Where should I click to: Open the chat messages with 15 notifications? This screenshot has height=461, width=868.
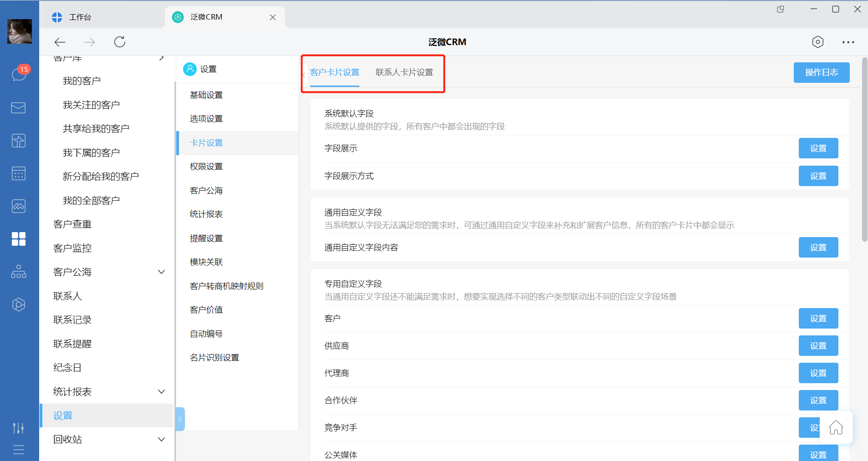click(x=18, y=74)
